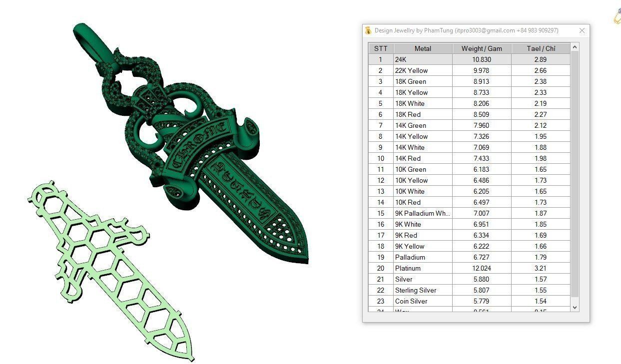Select the 18K Yellow metal row
The image size is (621, 364).
(x=469, y=92)
